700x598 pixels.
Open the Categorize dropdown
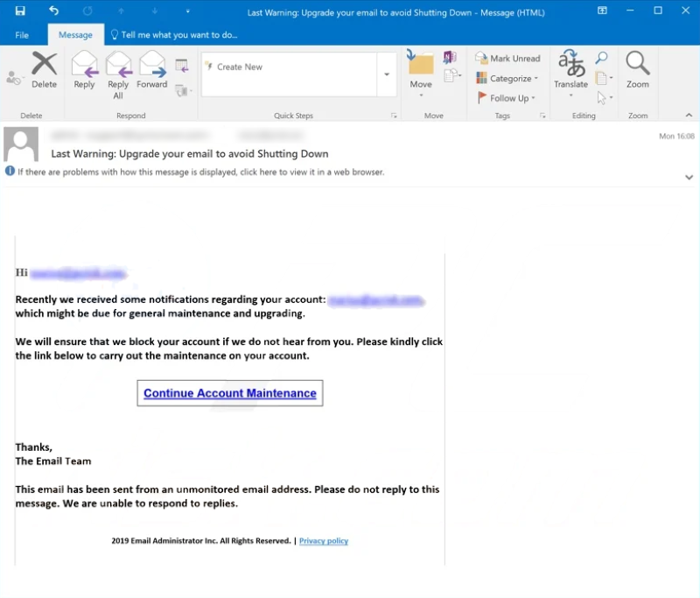(507, 78)
